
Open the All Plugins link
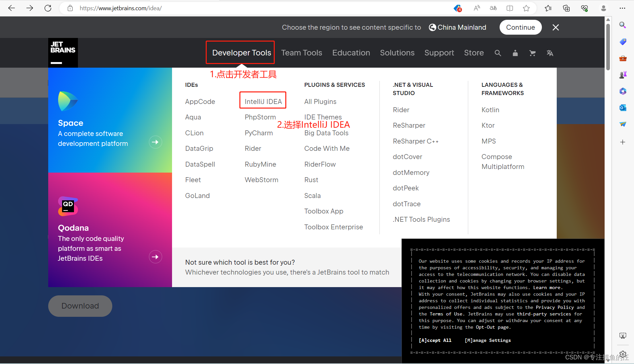(x=320, y=102)
